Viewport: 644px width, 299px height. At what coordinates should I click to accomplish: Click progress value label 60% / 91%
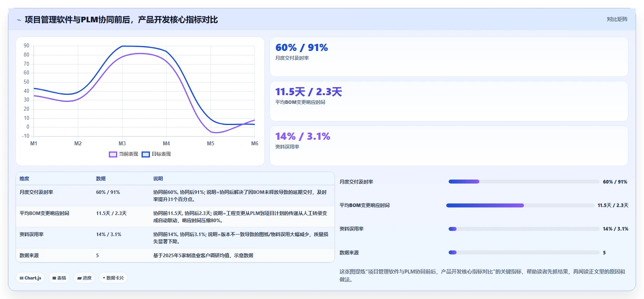click(615, 182)
